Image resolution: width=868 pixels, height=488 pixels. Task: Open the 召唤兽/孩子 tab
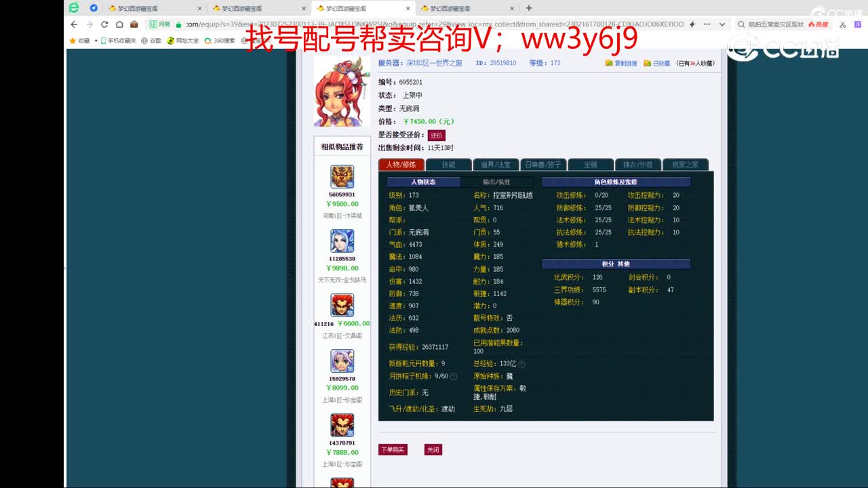click(542, 164)
